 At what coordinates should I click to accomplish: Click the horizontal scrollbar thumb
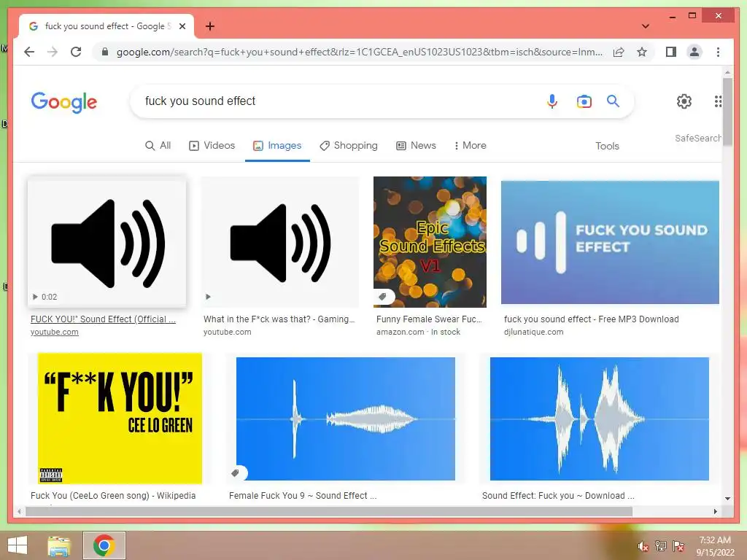329,511
